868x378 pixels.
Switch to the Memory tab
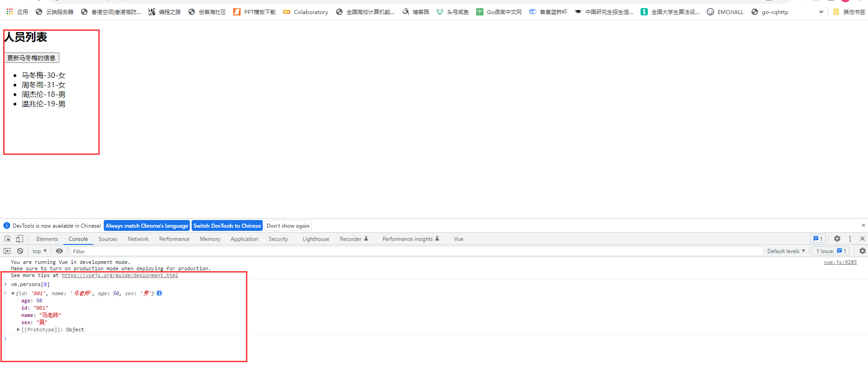pyautogui.click(x=210, y=239)
